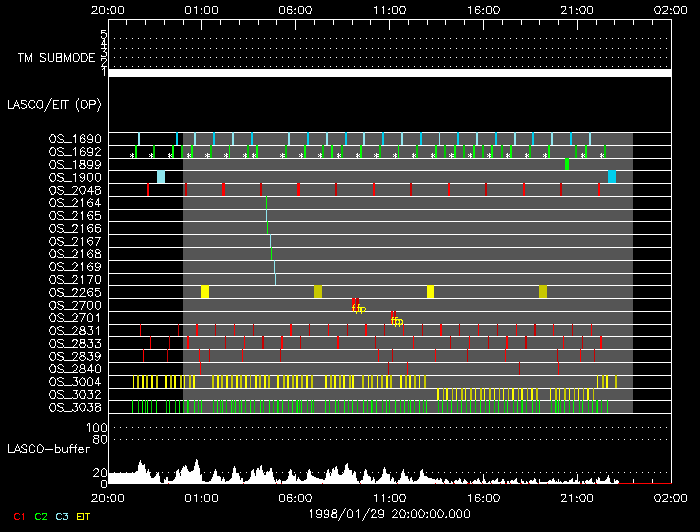Click 02:00 on the upper time axis
The width and height of the screenshot is (700, 532).
(x=671, y=10)
